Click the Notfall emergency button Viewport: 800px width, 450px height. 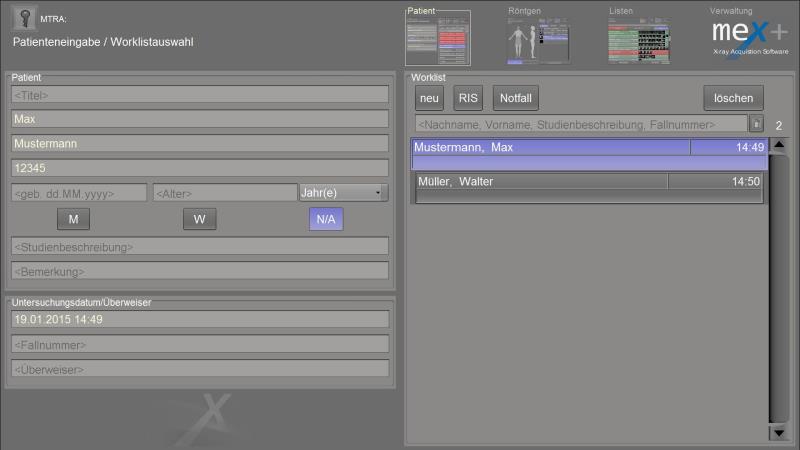point(516,98)
